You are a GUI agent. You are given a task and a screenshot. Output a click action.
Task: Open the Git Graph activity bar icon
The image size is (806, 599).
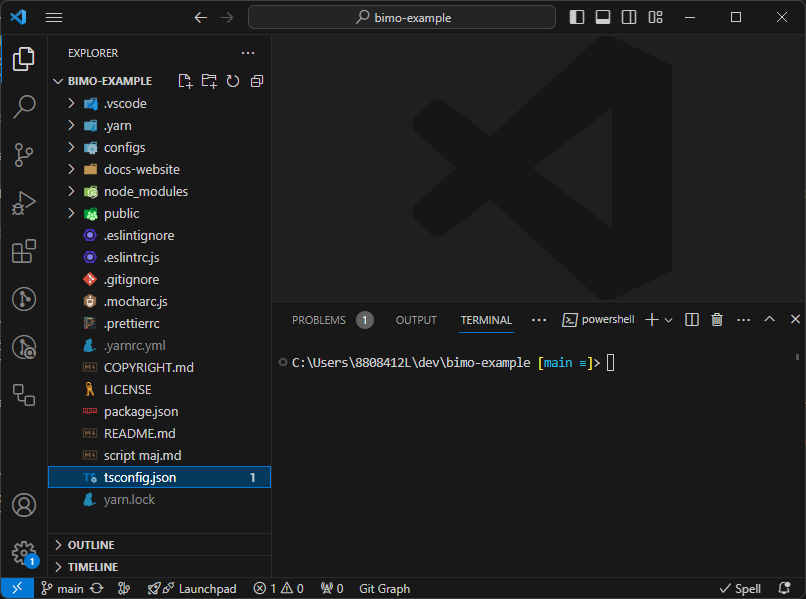[24, 299]
